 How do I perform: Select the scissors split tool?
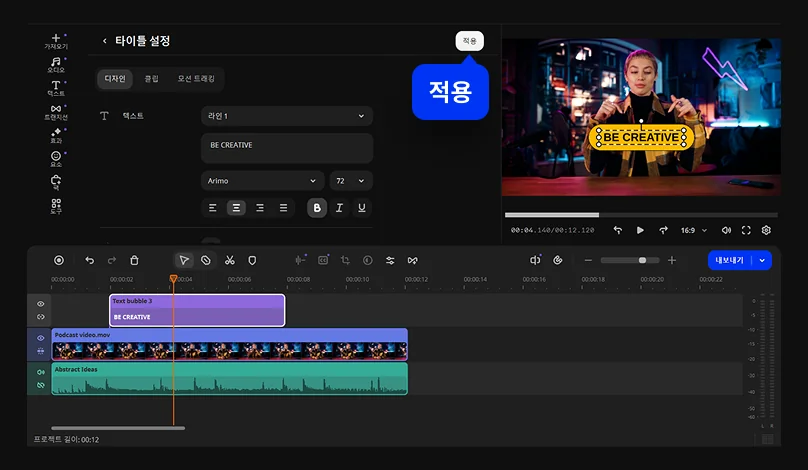(x=229, y=260)
